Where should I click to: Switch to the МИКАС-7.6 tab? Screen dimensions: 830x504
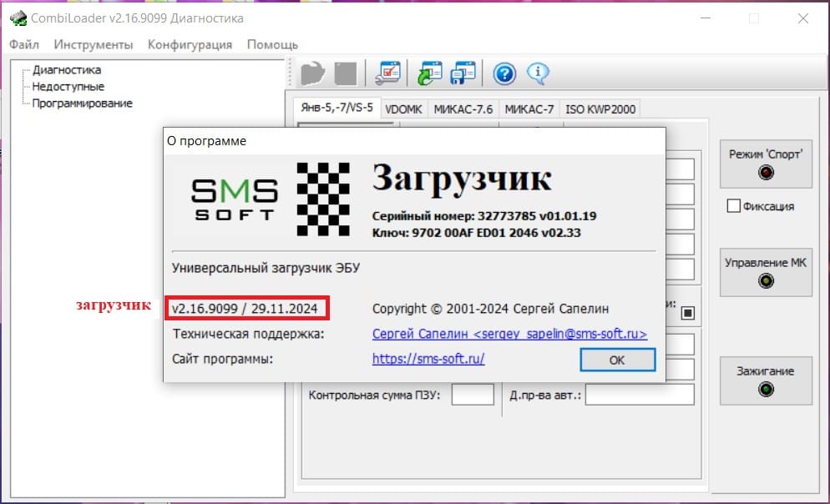coord(463,109)
